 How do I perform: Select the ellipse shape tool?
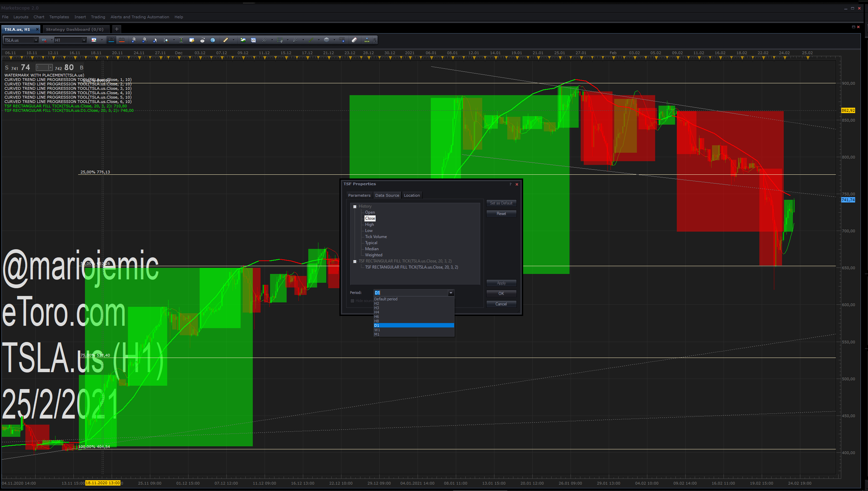[327, 40]
